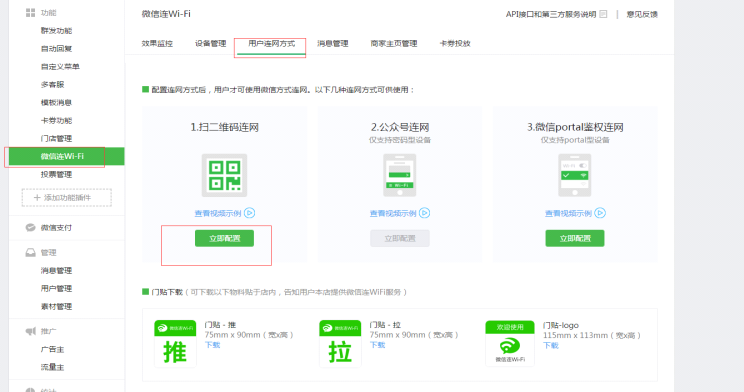Click 立即配置 for 扫二维码连网
The height and width of the screenshot is (392, 744).
pos(224,238)
